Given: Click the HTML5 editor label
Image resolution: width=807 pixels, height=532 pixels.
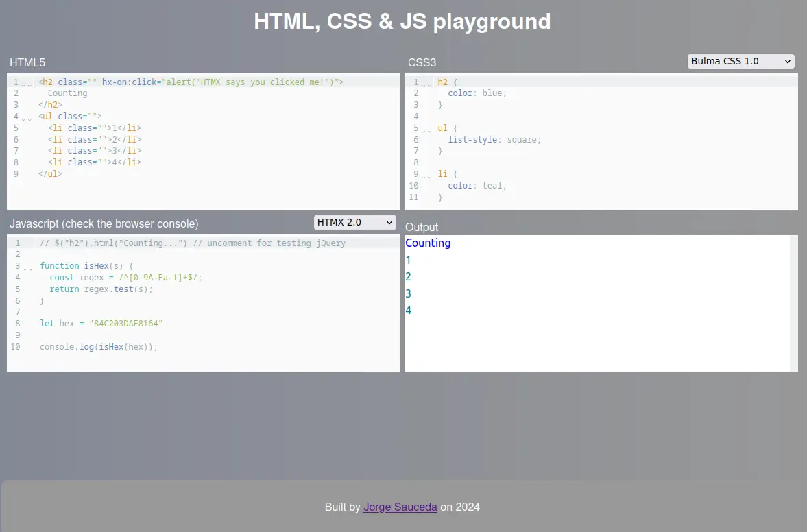Looking at the screenshot, I should pyautogui.click(x=27, y=63).
